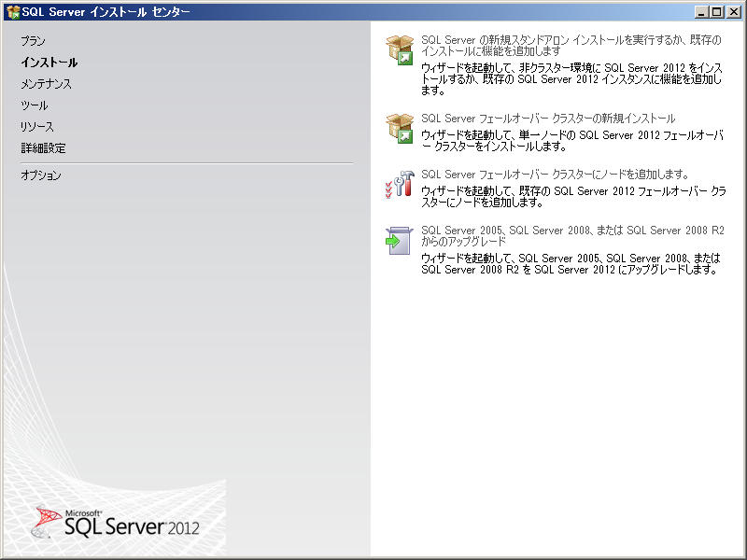Viewport: 747px width, 560px height.
Task: Open フェールオーバー クラスターにノードを追加 link
Action: pos(555,174)
